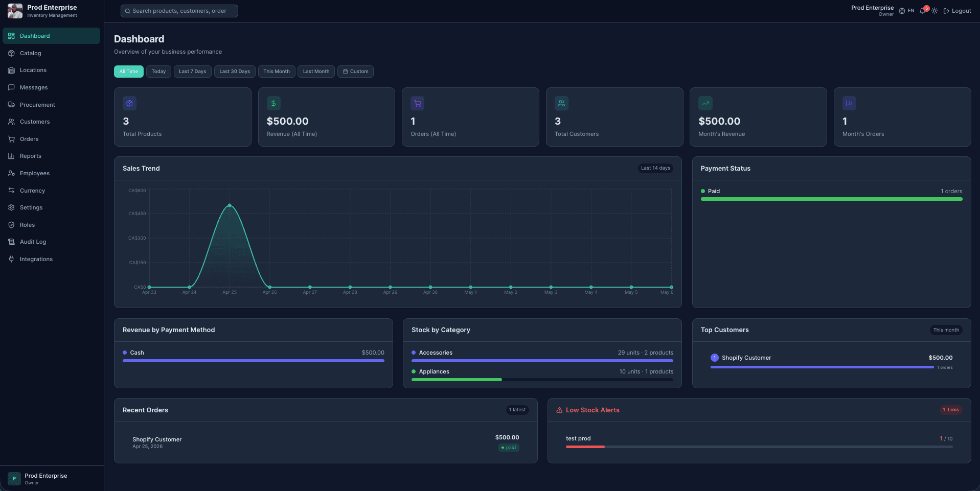Click the Roles shield icon
Viewport: 980px width, 491px height.
coord(11,225)
